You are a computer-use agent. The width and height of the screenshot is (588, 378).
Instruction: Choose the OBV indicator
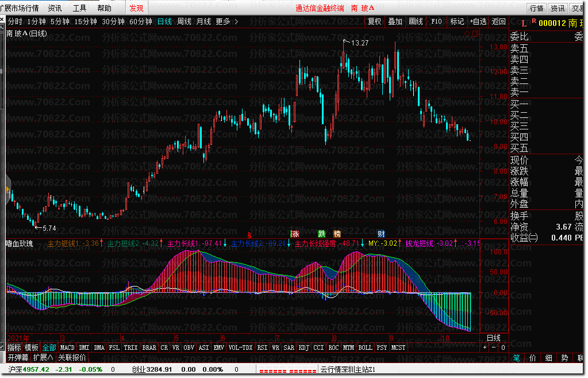click(x=189, y=348)
